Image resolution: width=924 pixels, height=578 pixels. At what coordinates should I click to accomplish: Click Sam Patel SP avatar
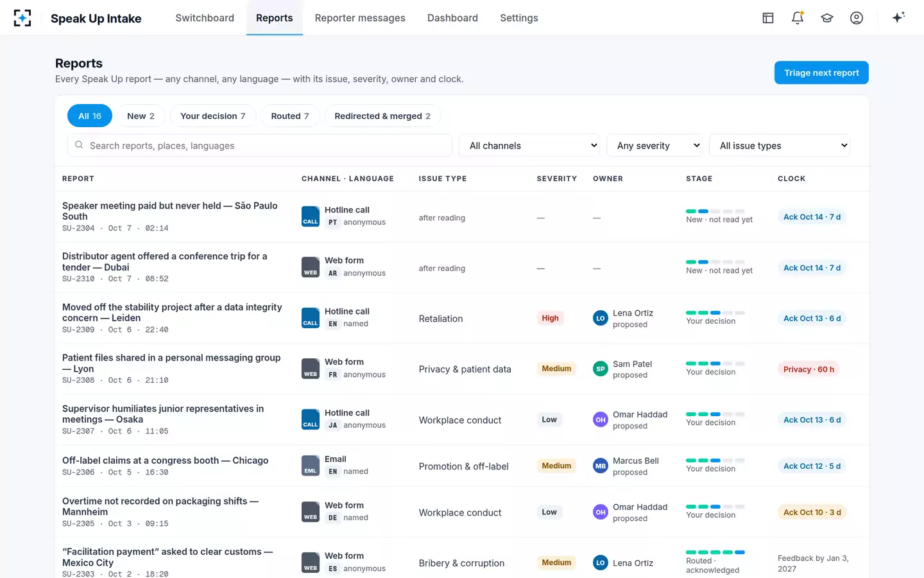click(x=601, y=369)
